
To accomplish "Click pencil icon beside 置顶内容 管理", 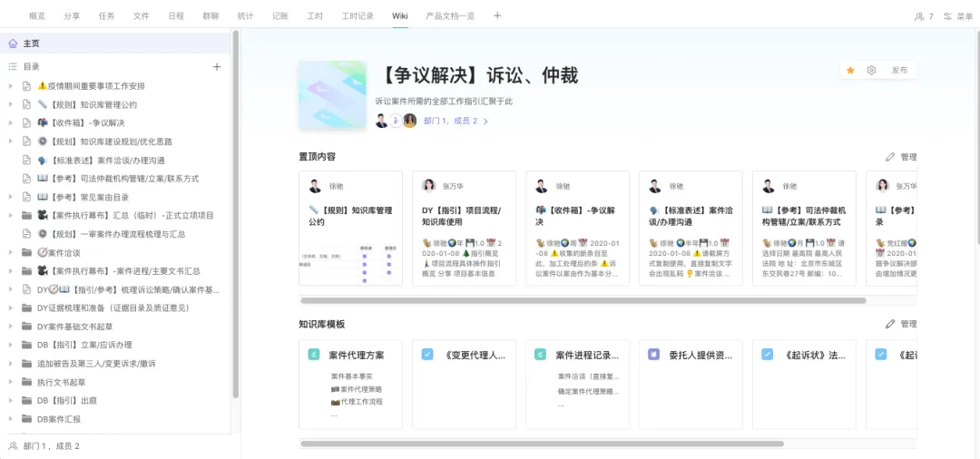I will (890, 157).
